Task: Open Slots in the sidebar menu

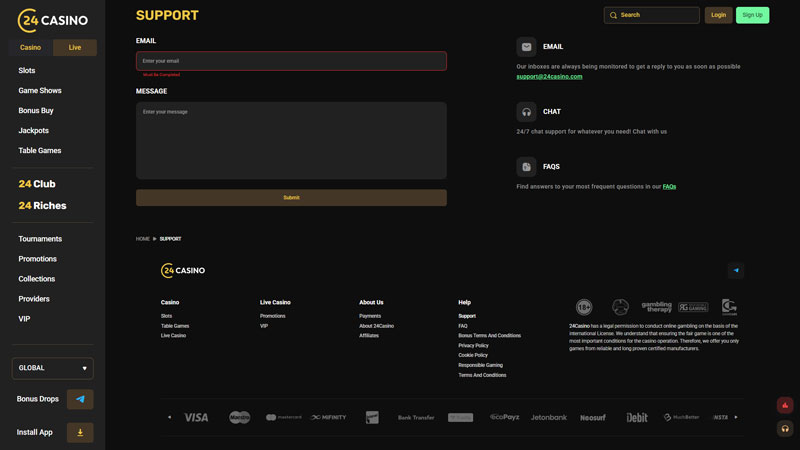Action: coord(27,71)
